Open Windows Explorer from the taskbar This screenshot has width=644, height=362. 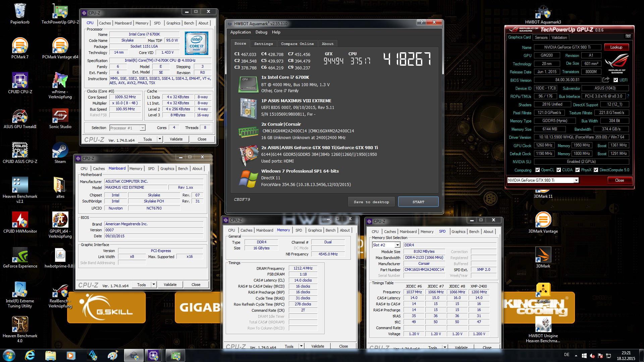(50, 355)
